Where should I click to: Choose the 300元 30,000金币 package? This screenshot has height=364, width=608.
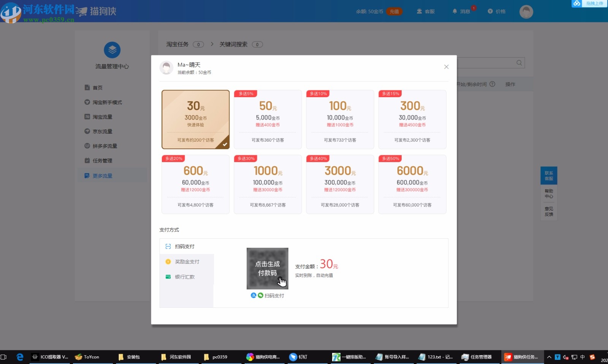click(412, 119)
